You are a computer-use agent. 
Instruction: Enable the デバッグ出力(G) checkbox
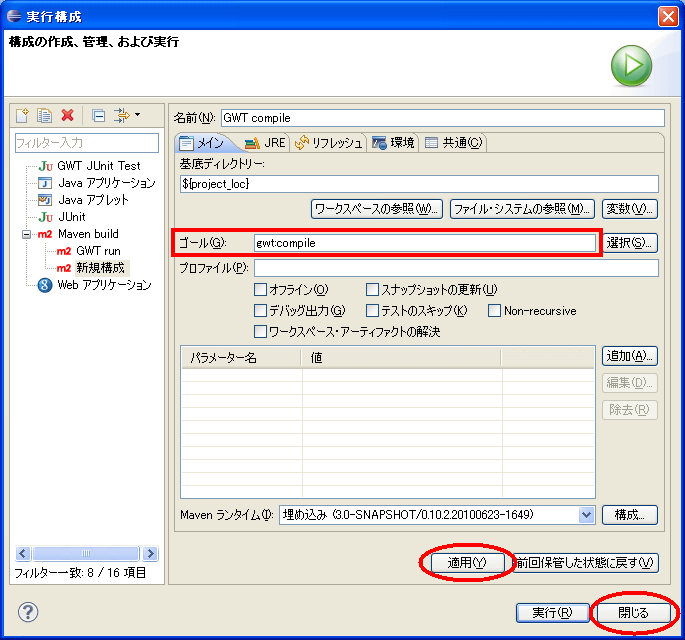pos(260,311)
